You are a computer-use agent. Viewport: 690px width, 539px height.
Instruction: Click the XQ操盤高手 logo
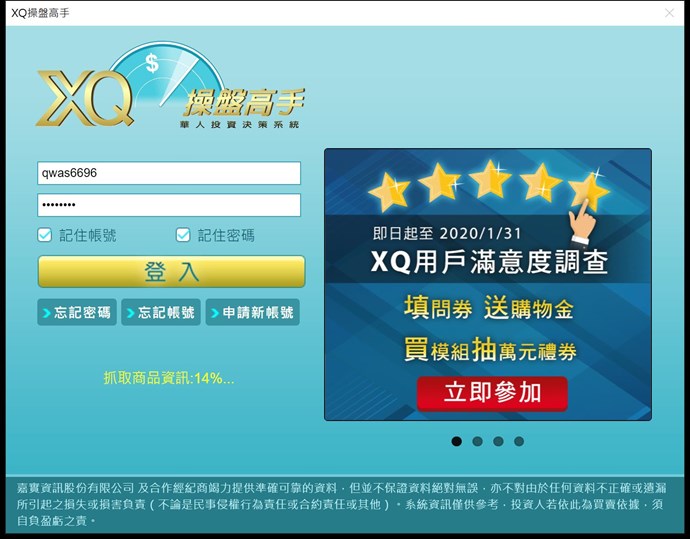tap(170, 86)
